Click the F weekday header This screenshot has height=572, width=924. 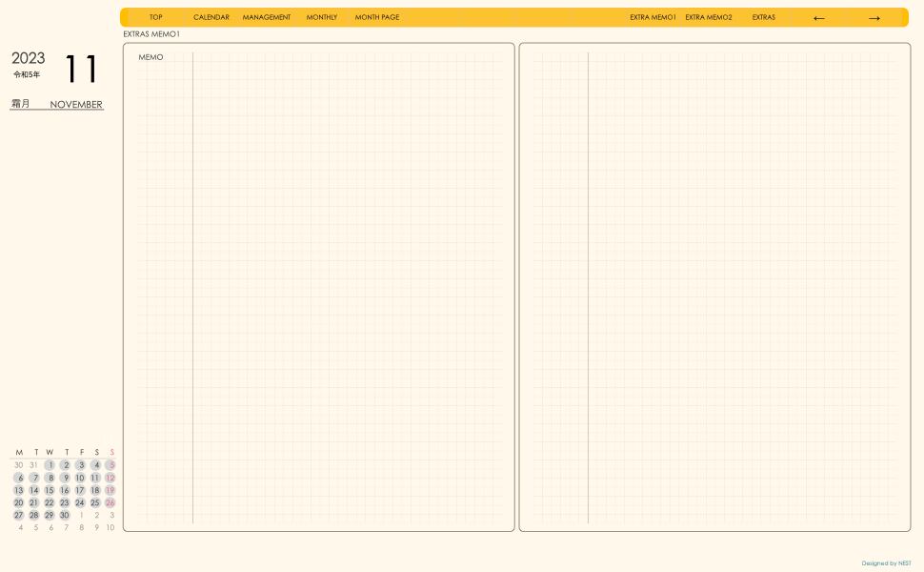(x=81, y=452)
